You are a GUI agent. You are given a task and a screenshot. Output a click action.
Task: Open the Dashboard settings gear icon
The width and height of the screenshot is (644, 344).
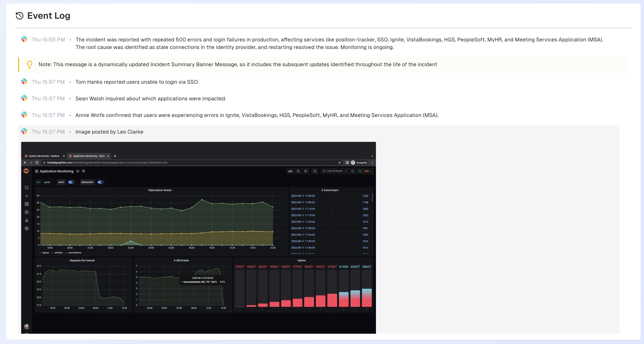(306, 171)
